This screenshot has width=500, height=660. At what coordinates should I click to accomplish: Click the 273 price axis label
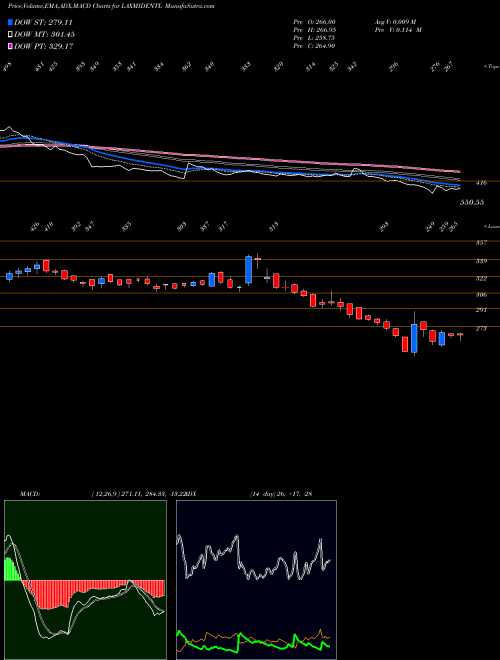481,328
